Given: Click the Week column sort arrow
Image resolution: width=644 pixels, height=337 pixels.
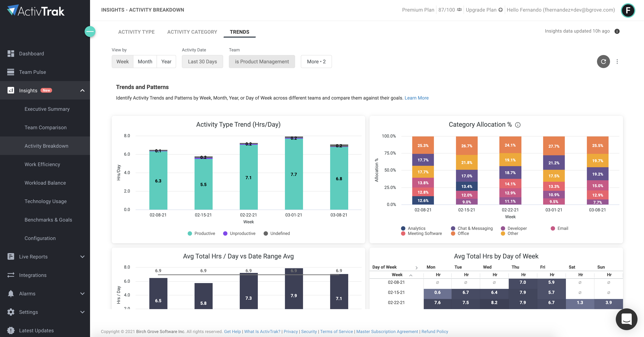Looking at the screenshot, I should pos(411,275).
